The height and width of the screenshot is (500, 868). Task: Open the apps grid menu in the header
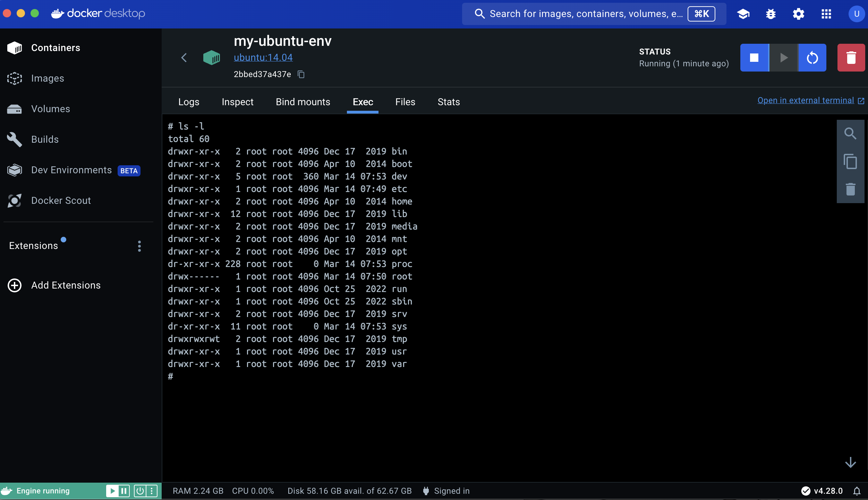[826, 14]
